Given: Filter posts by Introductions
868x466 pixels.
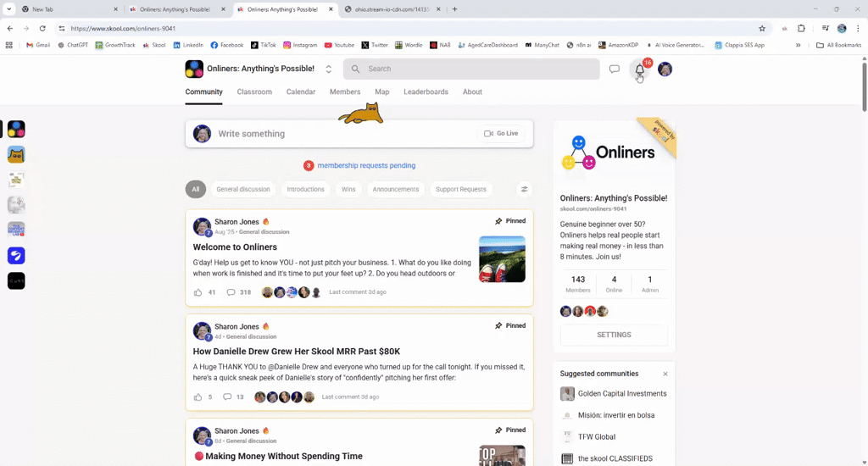Looking at the screenshot, I should point(305,189).
